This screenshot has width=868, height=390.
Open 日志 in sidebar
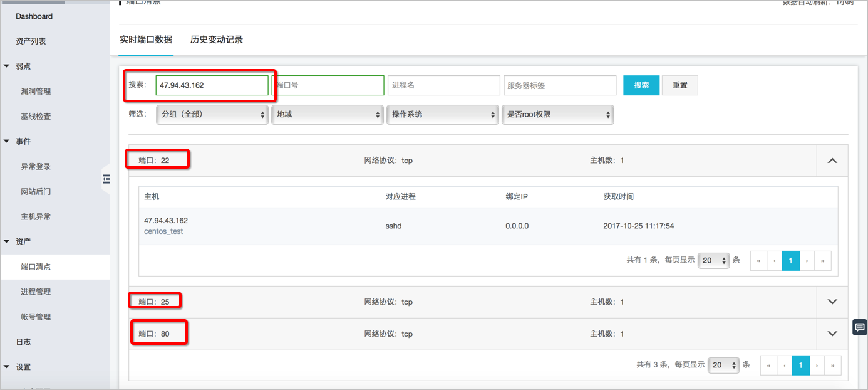pos(23,342)
